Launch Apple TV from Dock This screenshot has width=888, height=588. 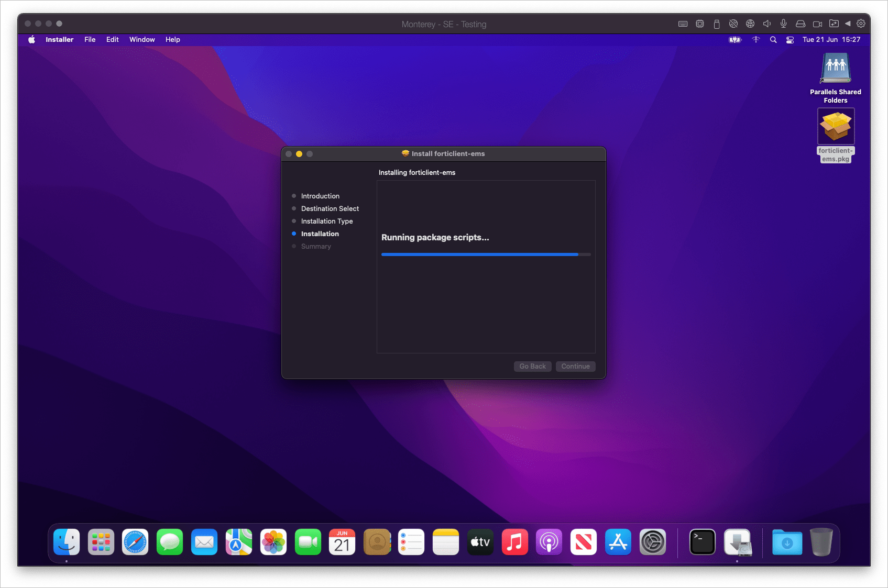pyautogui.click(x=480, y=542)
